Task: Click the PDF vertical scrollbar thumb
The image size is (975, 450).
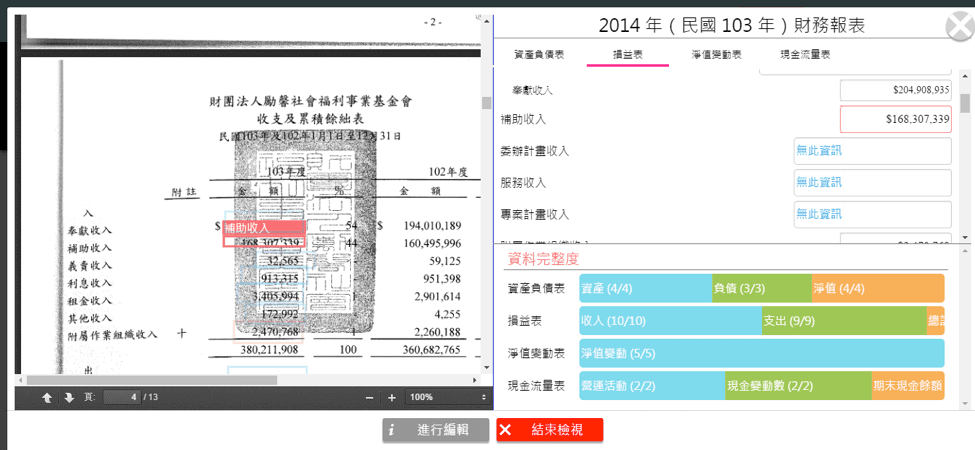Action: pos(486,103)
